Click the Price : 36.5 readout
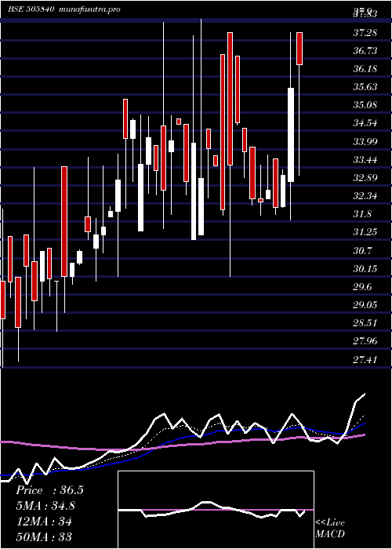Image resolution: width=392 pixels, height=549 pixels. point(49,490)
